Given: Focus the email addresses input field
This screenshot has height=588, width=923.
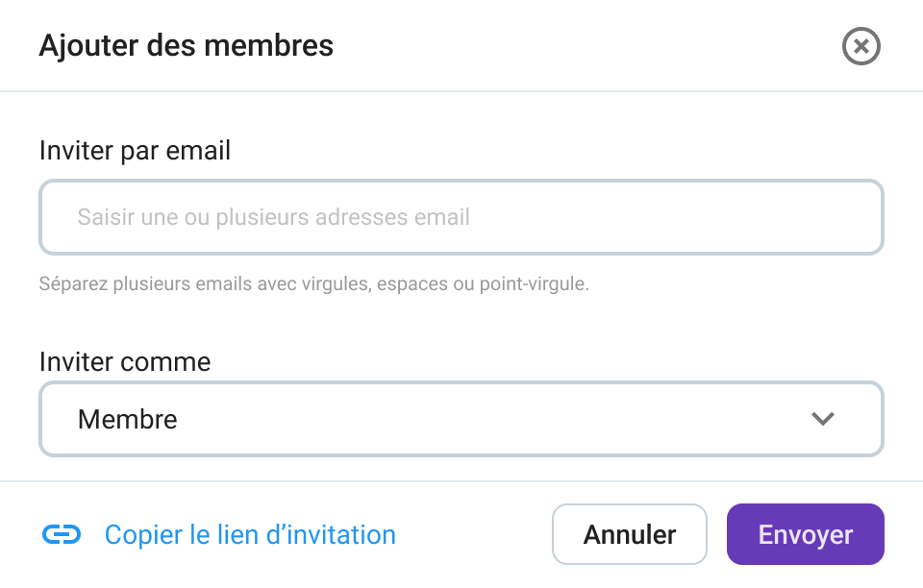Looking at the screenshot, I should tap(461, 217).
